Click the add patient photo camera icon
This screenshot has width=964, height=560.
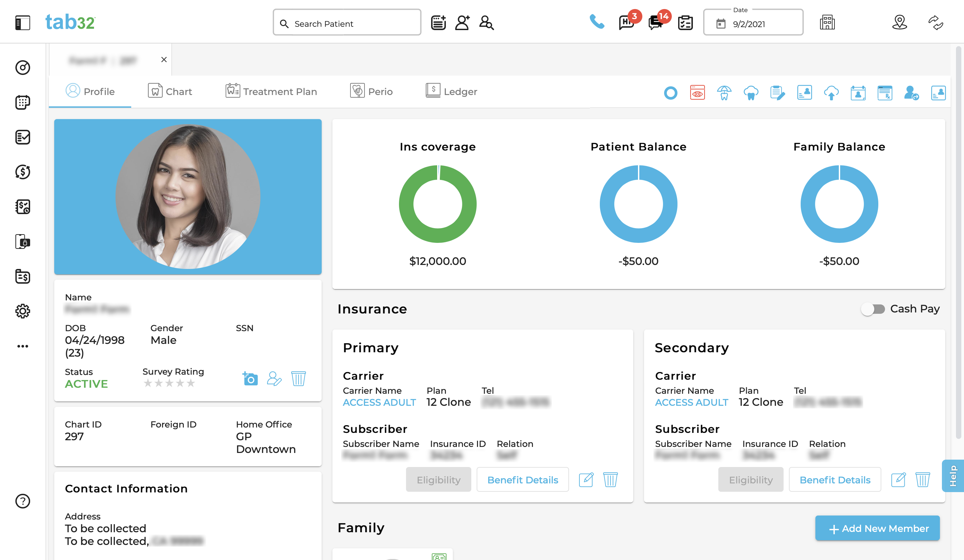(x=250, y=379)
